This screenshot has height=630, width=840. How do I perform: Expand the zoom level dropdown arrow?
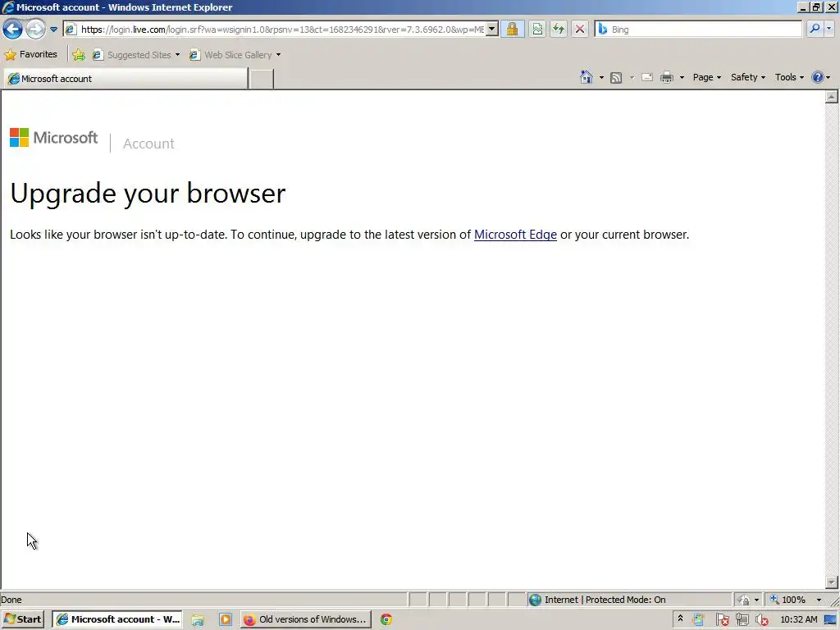pyautogui.click(x=819, y=600)
